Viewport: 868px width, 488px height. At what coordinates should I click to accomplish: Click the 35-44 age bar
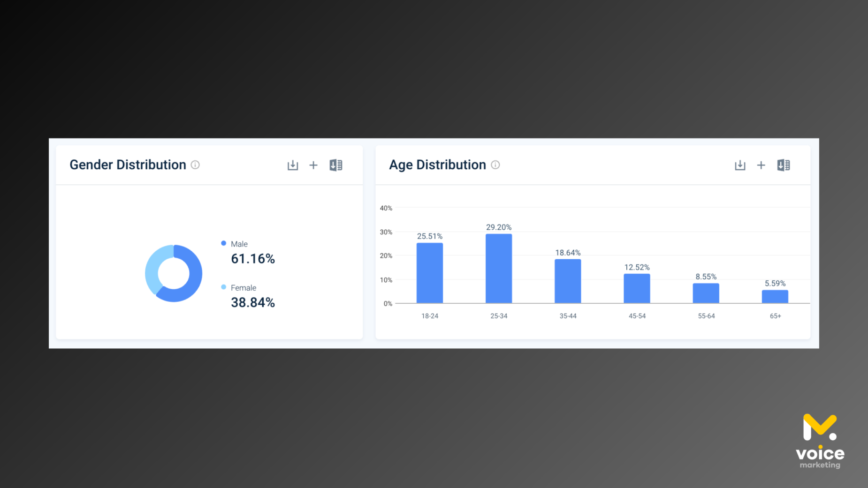(568, 281)
